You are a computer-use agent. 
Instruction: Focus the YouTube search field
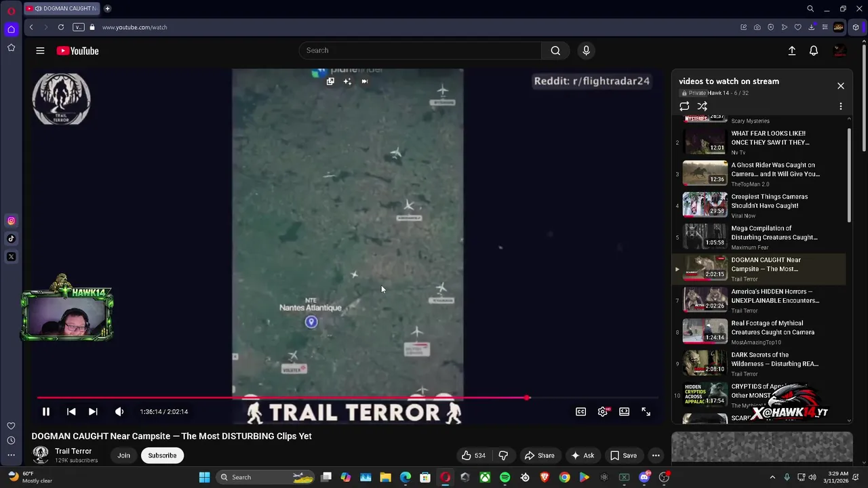pyautogui.click(x=420, y=50)
